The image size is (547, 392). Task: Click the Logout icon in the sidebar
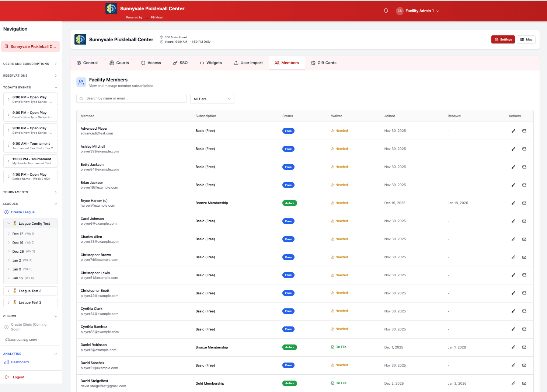point(7,377)
